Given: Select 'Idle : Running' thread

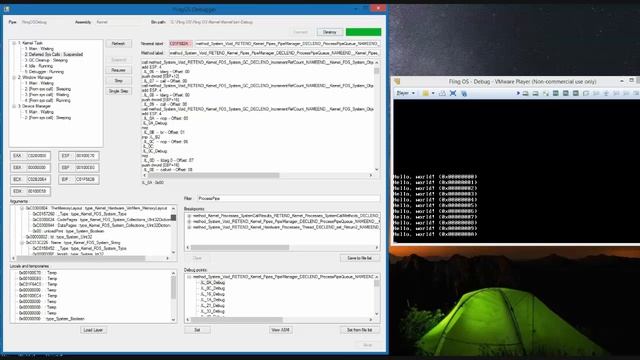Looking at the screenshot, I should click(x=39, y=66).
